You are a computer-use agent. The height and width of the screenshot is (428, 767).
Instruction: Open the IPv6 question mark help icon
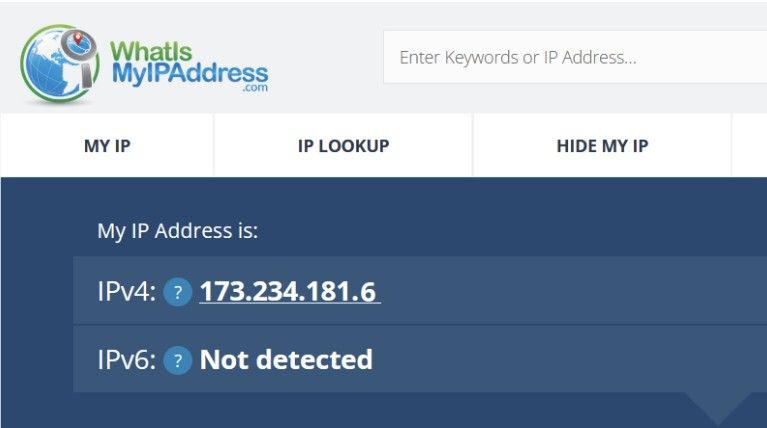[x=178, y=360]
